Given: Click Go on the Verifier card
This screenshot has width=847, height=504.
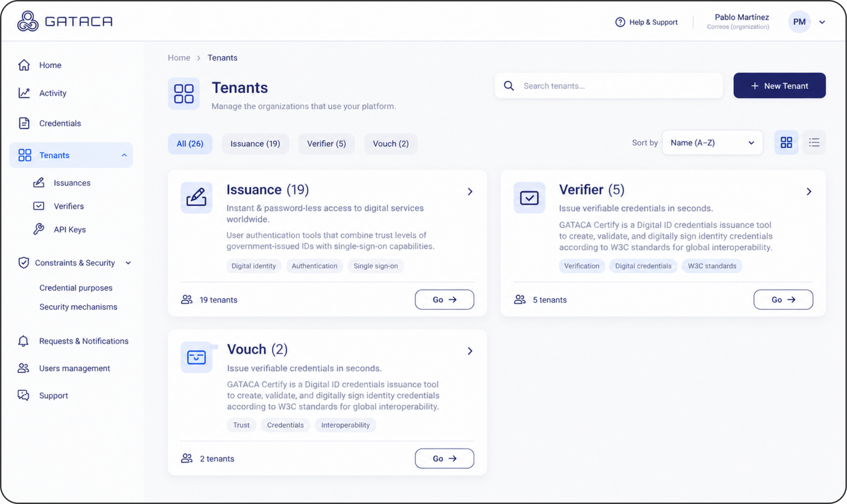Looking at the screenshot, I should tap(783, 300).
